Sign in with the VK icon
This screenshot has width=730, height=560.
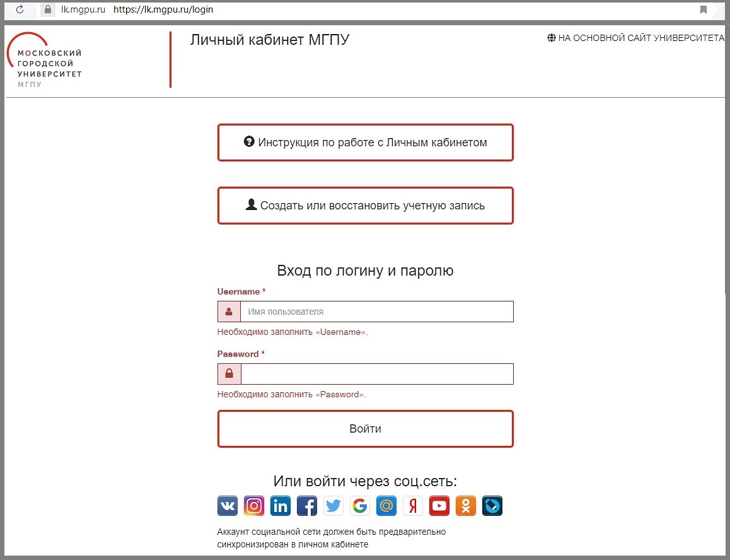[x=228, y=506]
